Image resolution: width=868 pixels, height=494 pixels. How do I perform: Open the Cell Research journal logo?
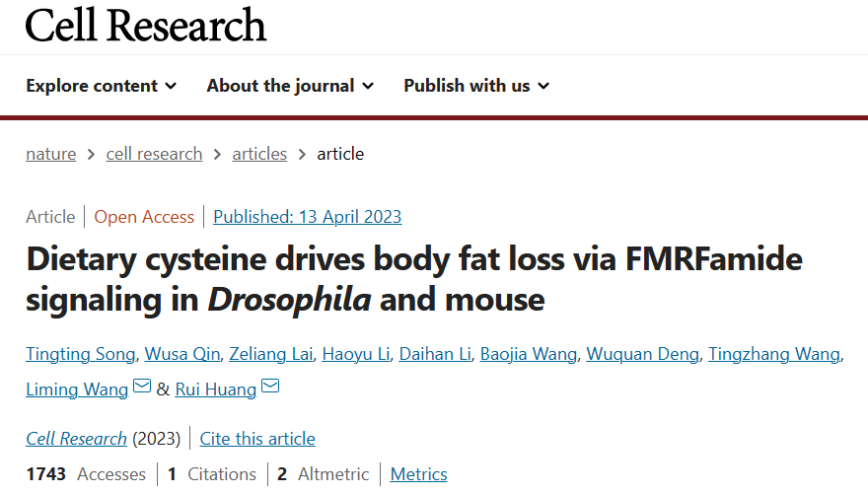click(x=146, y=25)
